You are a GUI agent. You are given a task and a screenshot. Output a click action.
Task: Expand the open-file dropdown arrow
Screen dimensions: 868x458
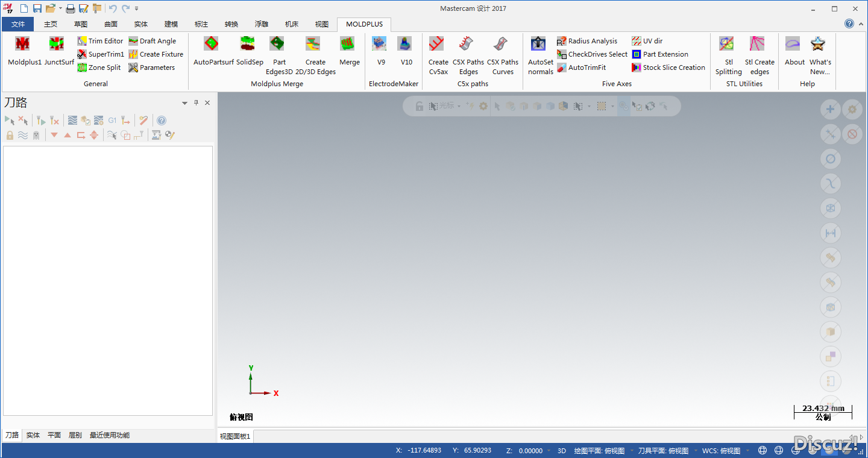[x=60, y=8]
